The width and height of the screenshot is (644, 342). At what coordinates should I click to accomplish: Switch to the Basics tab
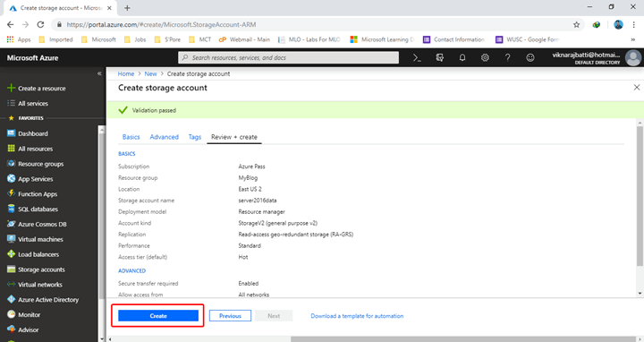(x=131, y=137)
